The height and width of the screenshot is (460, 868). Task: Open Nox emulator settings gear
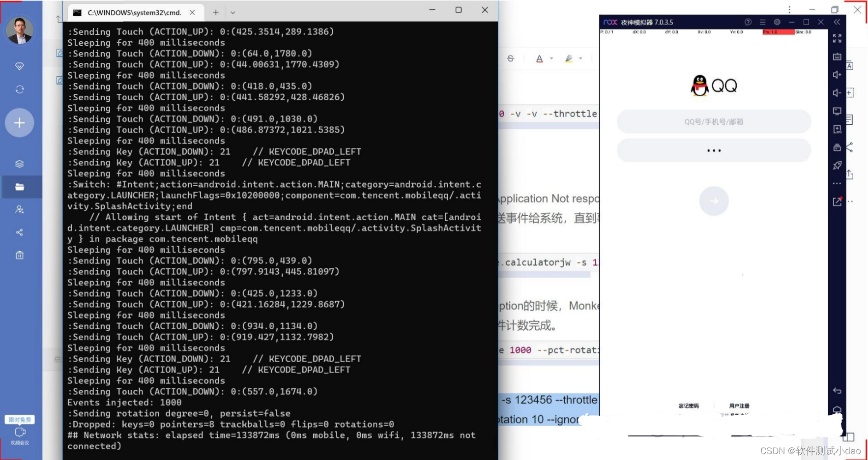pos(777,22)
